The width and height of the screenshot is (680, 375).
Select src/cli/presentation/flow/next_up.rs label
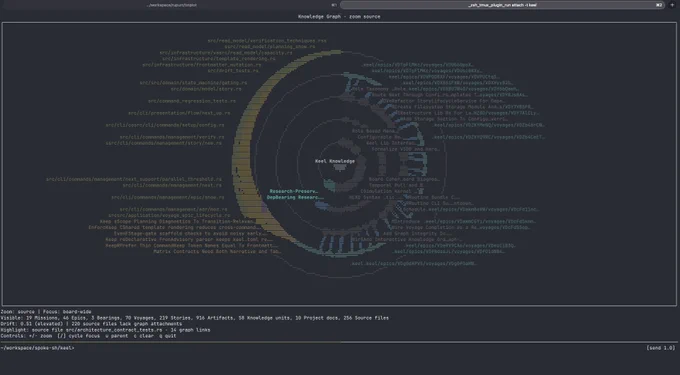[179, 113]
